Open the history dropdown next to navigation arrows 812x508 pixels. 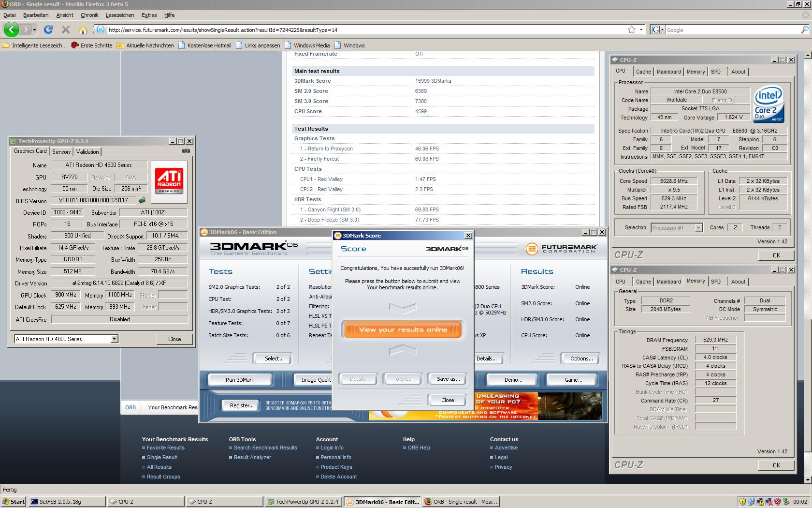click(x=34, y=30)
